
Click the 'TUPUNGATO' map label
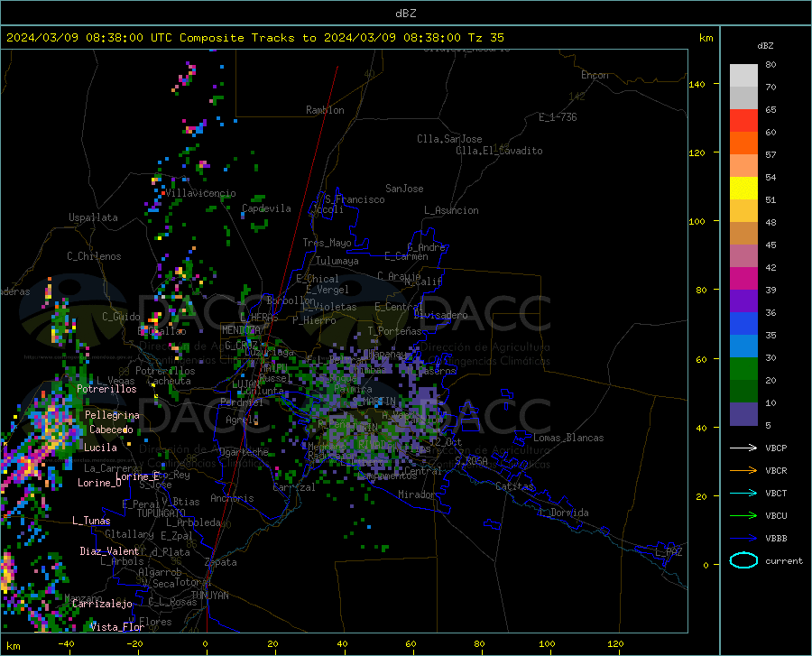(161, 513)
